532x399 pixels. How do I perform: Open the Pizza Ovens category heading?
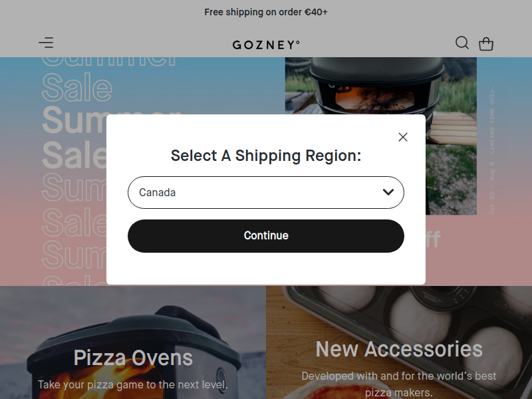pos(133,358)
